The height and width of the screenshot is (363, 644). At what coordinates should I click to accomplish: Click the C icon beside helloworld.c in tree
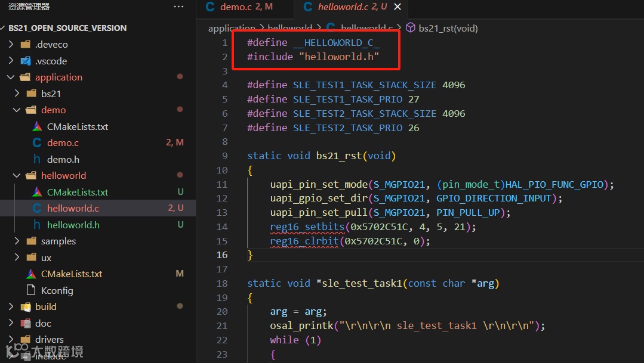37,209
